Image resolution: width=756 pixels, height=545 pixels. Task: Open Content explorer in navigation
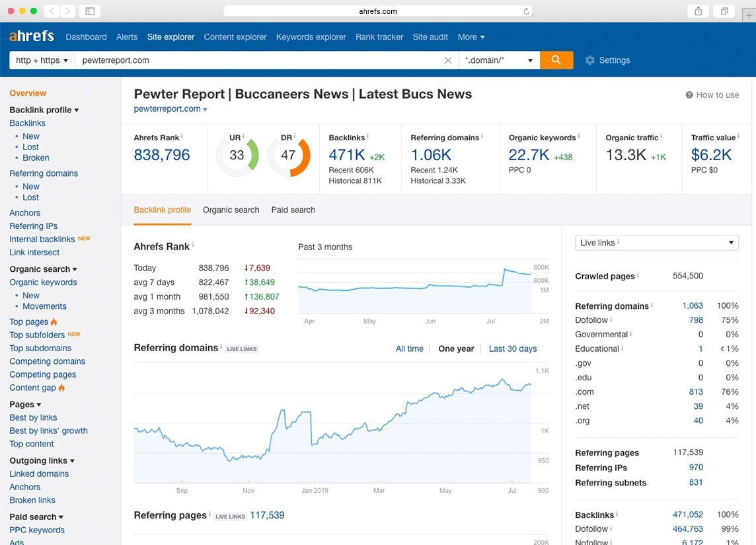pyautogui.click(x=235, y=36)
